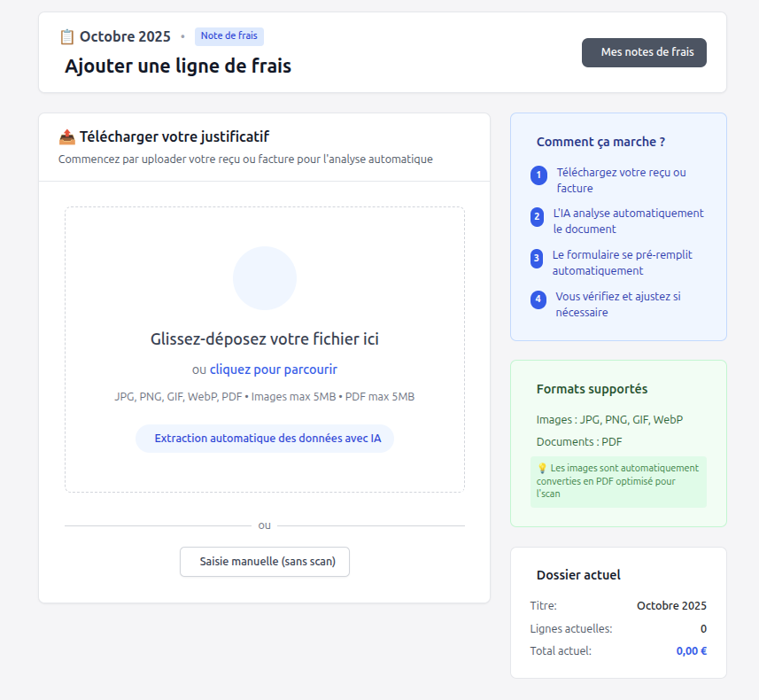The width and height of the screenshot is (759, 700).
Task: Click the Comment ça marche ? heading
Action: (x=600, y=142)
